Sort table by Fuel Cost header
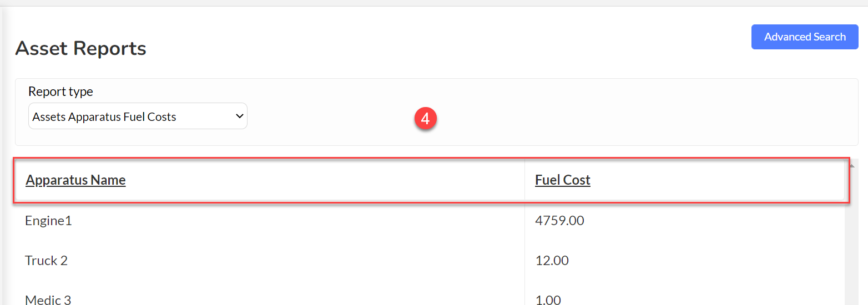868x305 pixels. pos(563,180)
